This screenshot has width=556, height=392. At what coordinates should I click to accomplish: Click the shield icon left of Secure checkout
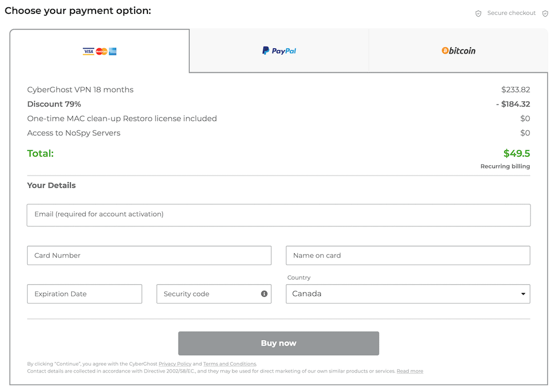pyautogui.click(x=478, y=13)
